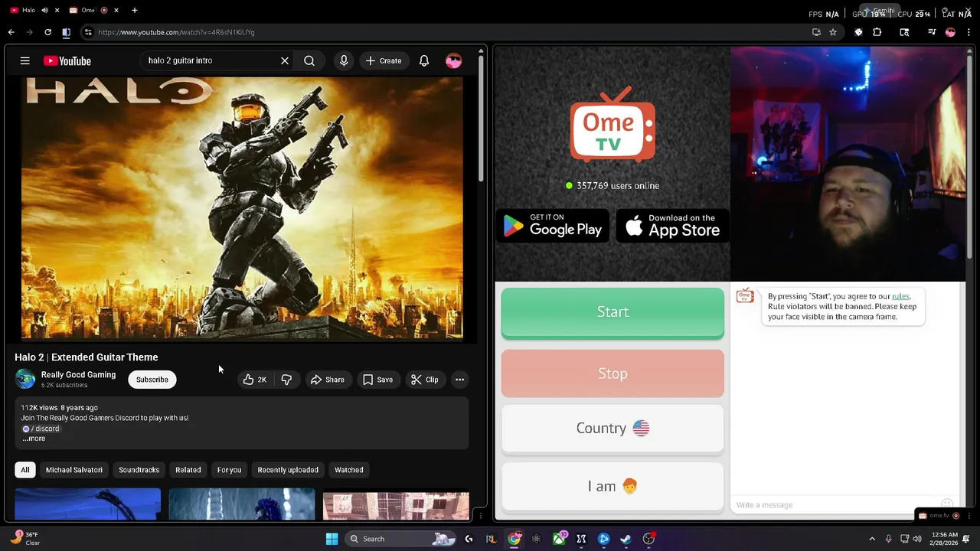Image resolution: width=980 pixels, height=551 pixels.
Task: Open Steam from the taskbar
Action: click(626, 539)
